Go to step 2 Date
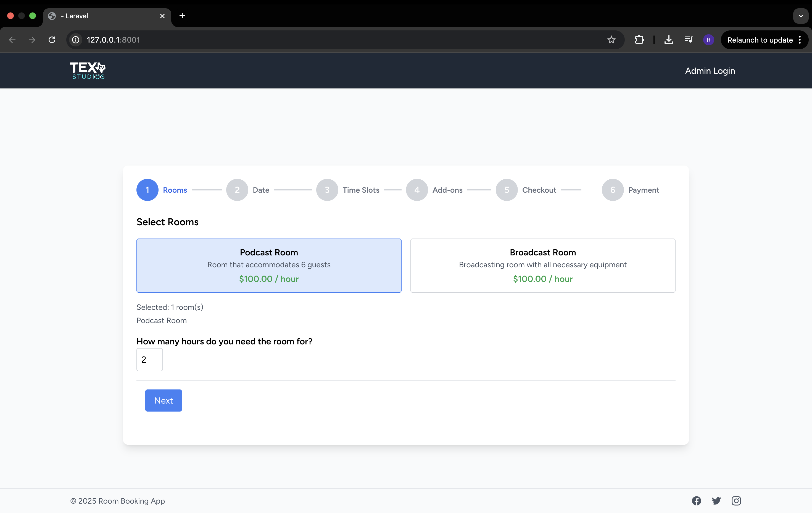812x513 pixels. pos(238,190)
